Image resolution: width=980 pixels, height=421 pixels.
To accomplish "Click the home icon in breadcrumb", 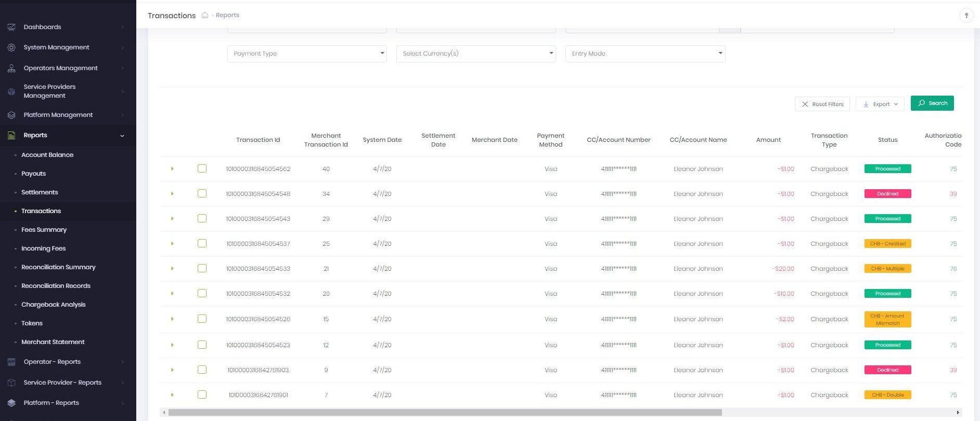I will tap(205, 16).
